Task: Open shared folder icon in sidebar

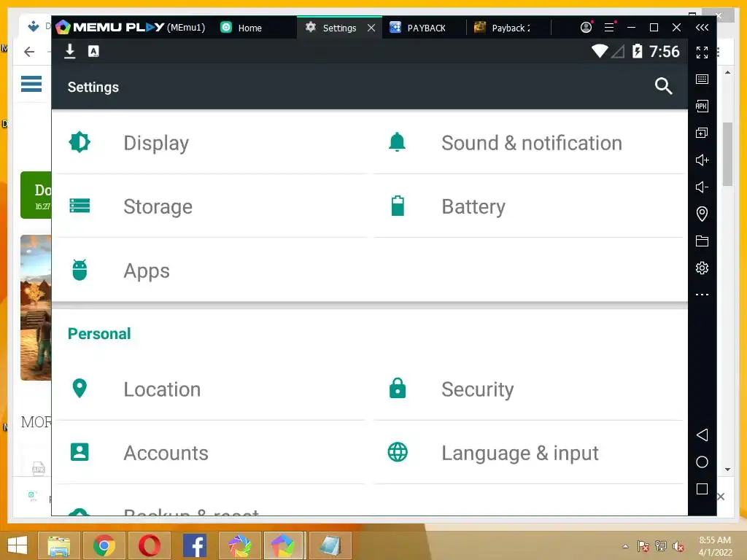Action: coord(702,241)
